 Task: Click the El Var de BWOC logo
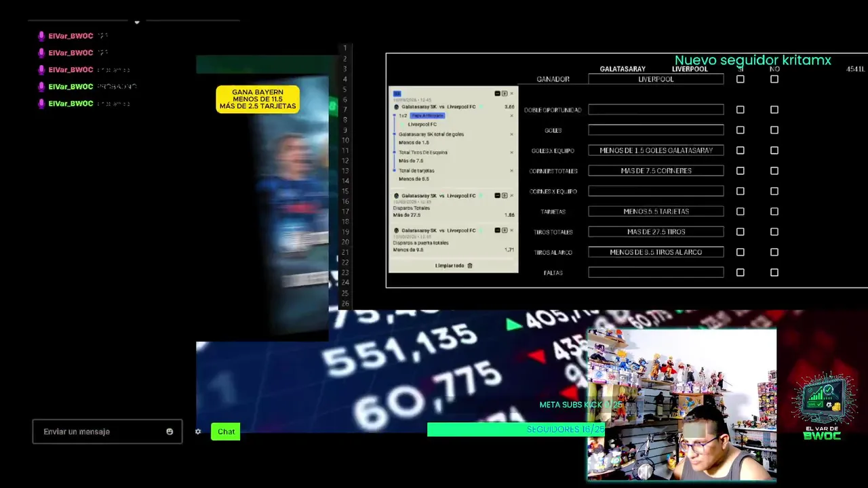coord(821,407)
